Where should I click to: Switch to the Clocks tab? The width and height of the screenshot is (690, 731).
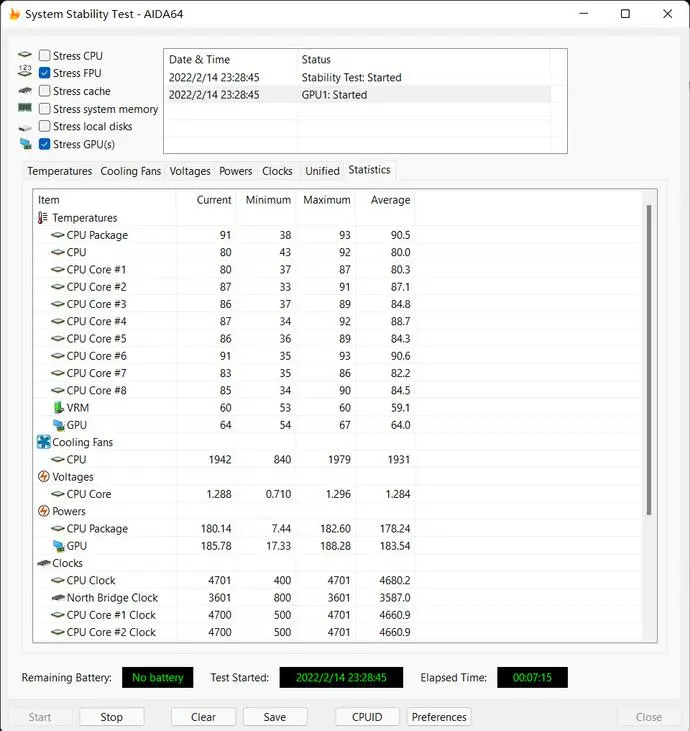coord(277,171)
